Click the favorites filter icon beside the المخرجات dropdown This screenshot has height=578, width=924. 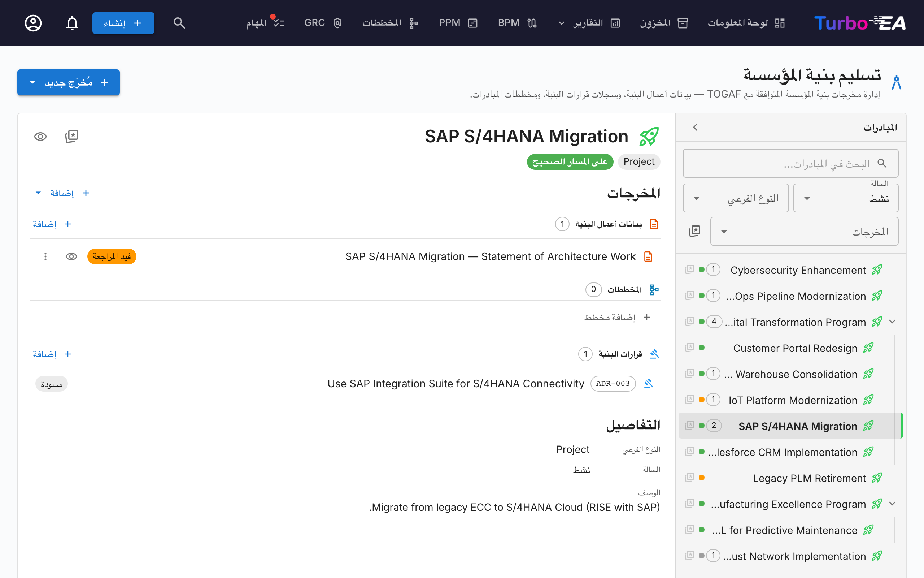click(694, 231)
